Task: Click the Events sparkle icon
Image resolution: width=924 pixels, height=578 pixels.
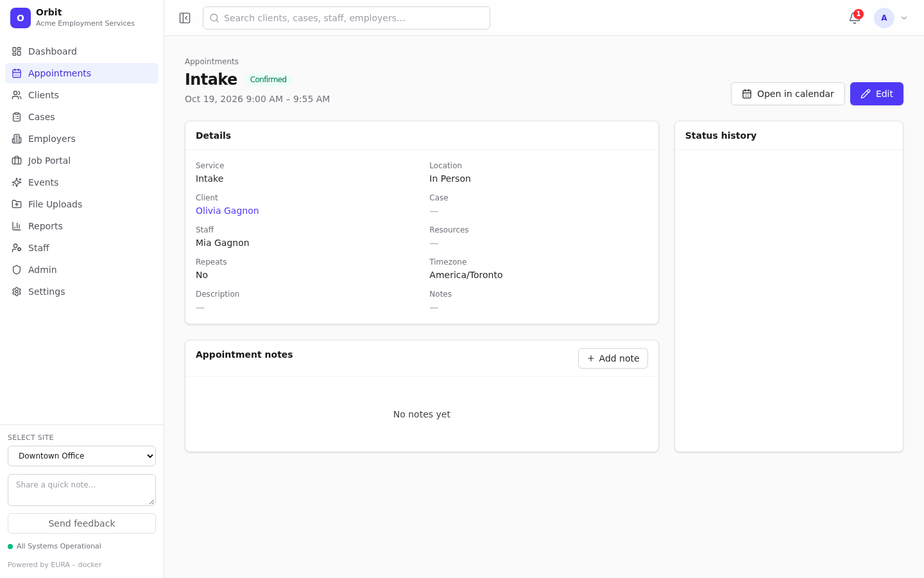Action: tap(17, 182)
